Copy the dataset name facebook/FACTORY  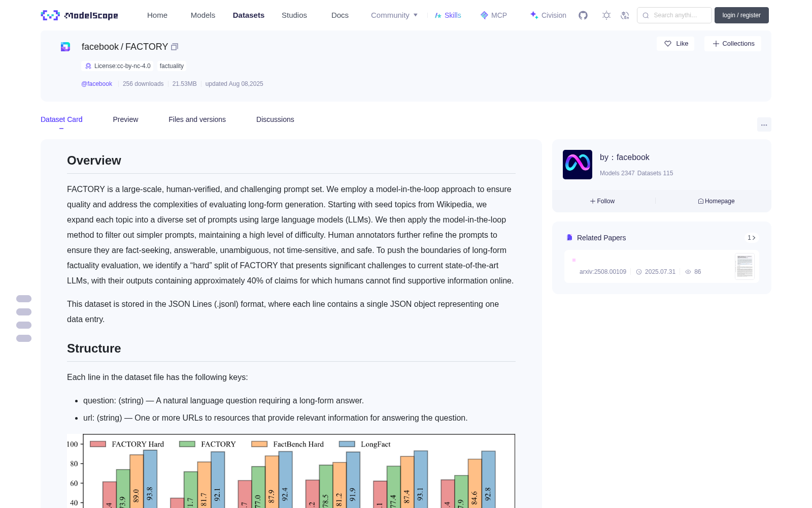tap(175, 47)
